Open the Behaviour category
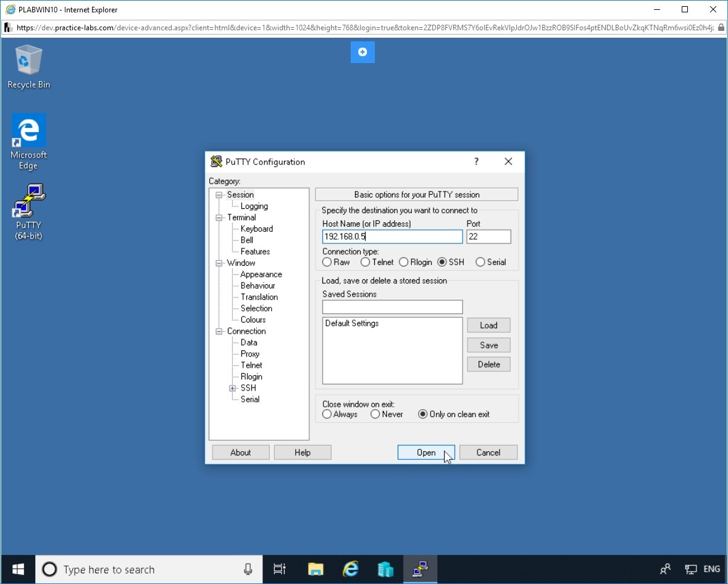The height and width of the screenshot is (584, 728). pyautogui.click(x=257, y=286)
